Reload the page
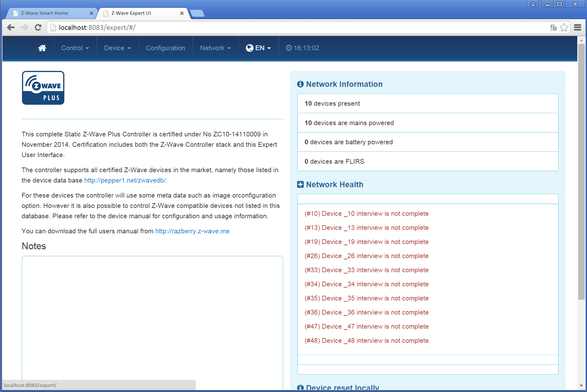The image size is (587, 392). [x=38, y=27]
